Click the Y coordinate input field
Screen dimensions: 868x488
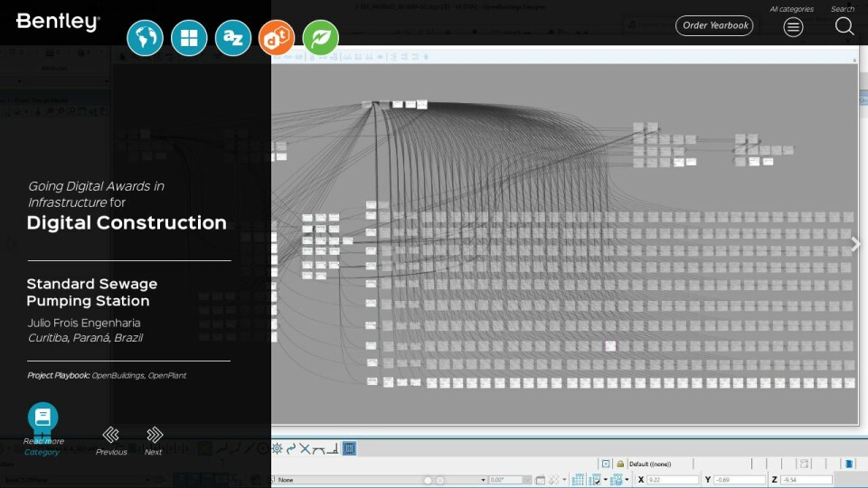click(741, 480)
